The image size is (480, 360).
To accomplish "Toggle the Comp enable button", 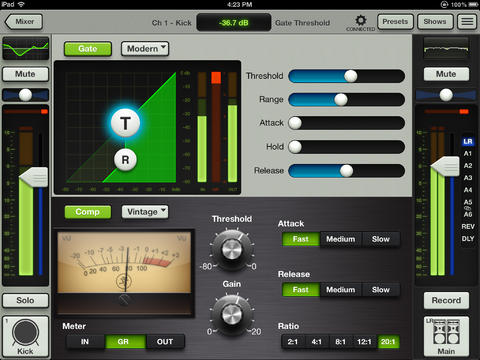I will (88, 212).
